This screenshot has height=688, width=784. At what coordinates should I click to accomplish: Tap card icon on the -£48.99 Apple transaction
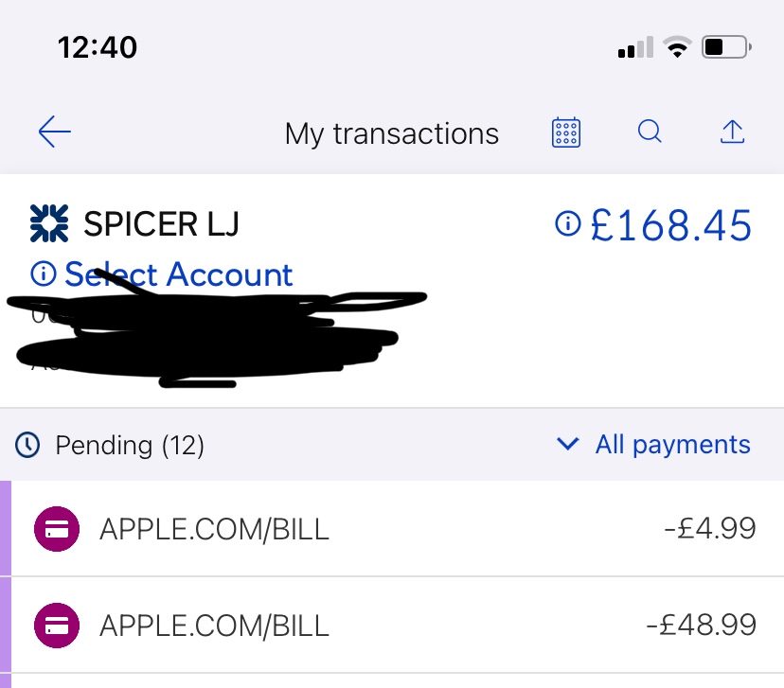(57, 625)
